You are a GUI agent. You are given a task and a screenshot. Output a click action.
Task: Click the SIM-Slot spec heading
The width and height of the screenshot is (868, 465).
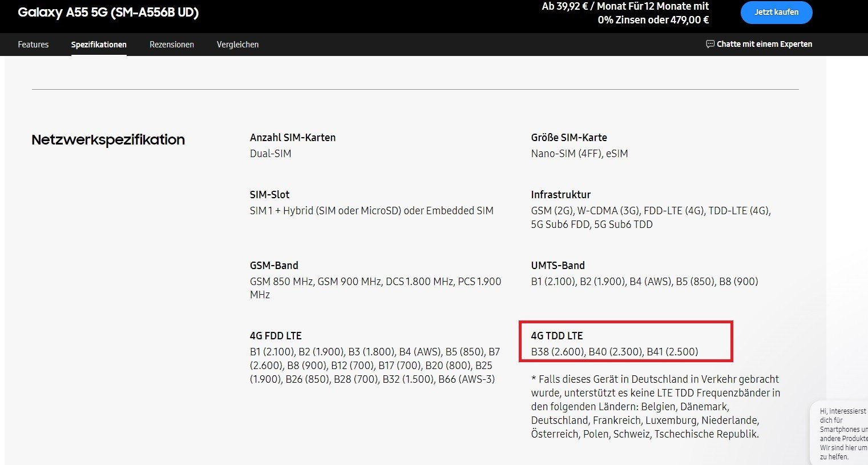click(269, 195)
